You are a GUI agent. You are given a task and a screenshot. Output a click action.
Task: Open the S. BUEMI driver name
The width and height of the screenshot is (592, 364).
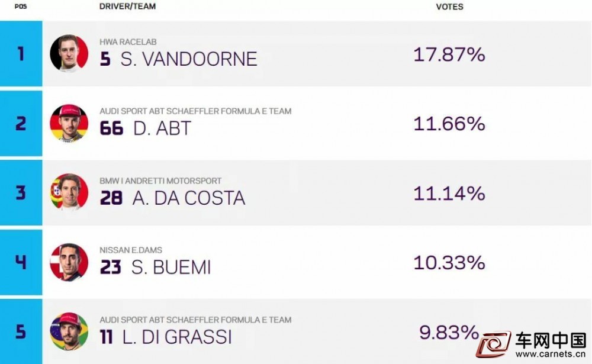[x=171, y=268]
